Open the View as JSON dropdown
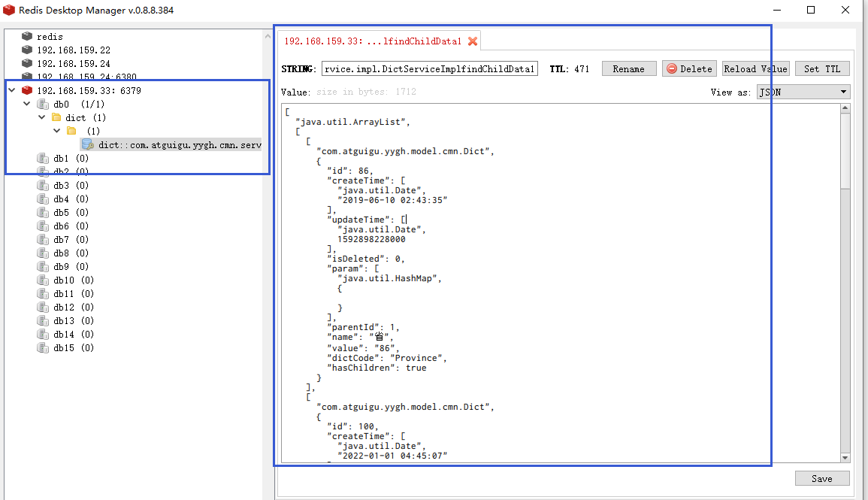 [x=803, y=92]
